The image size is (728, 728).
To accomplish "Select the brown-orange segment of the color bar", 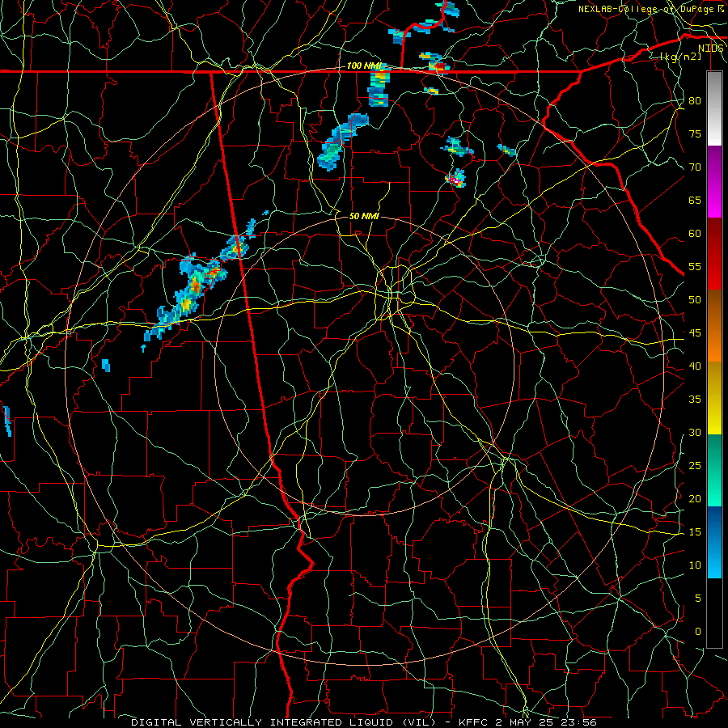I will click(x=714, y=326).
